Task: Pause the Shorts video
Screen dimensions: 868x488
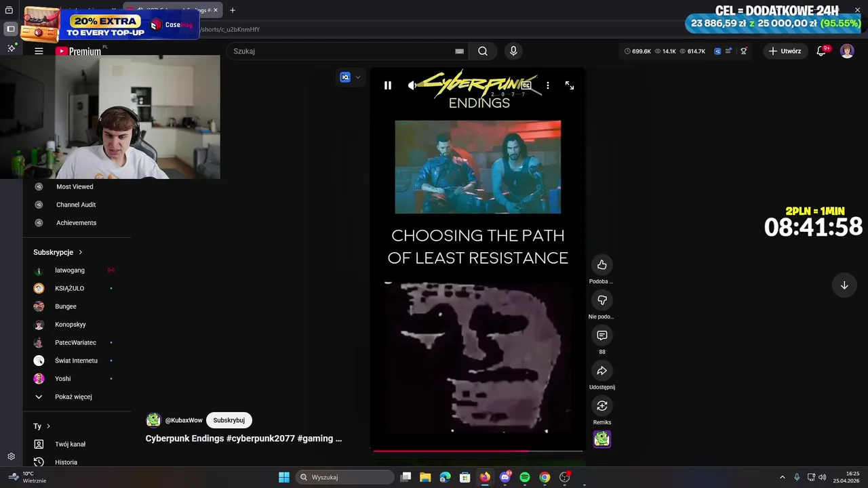Action: click(x=387, y=85)
